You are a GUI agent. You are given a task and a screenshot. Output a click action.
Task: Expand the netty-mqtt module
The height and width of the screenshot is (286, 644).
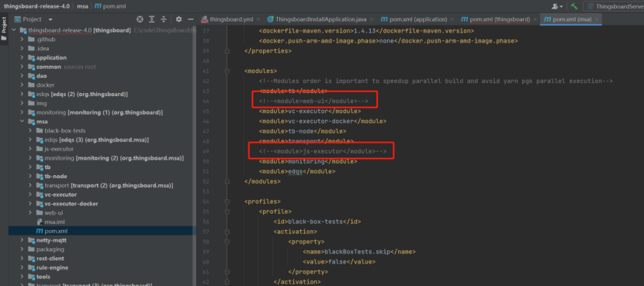[23, 240]
